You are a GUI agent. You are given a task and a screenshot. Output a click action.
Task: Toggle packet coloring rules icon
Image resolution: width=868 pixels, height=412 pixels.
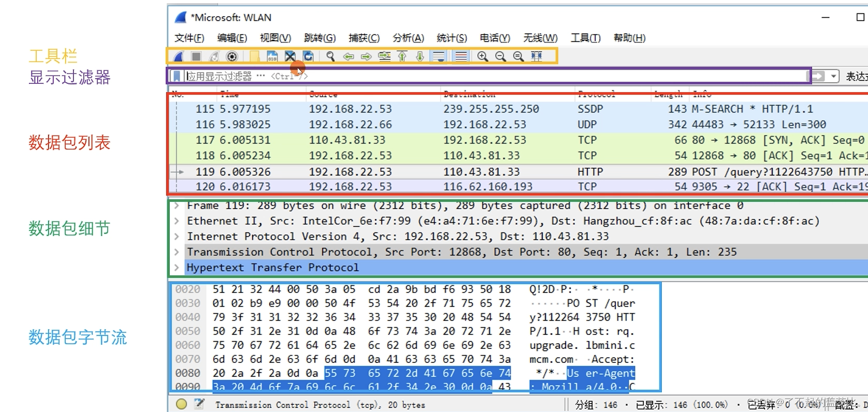(x=461, y=56)
